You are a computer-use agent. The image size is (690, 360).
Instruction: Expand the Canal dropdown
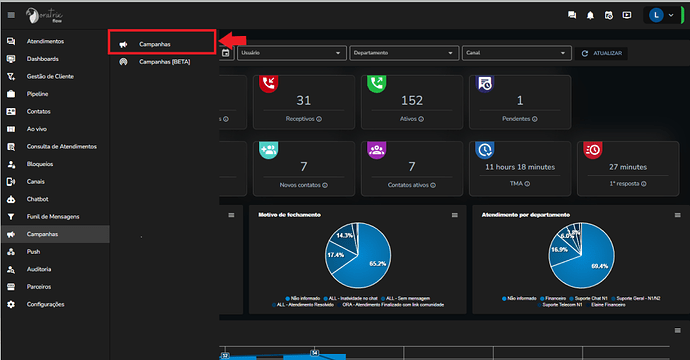516,53
